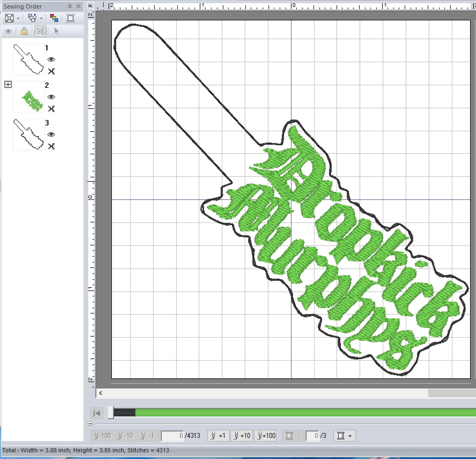Click the next color section button
Image resolution: width=476 pixels, height=459 pixels.
coord(344,436)
